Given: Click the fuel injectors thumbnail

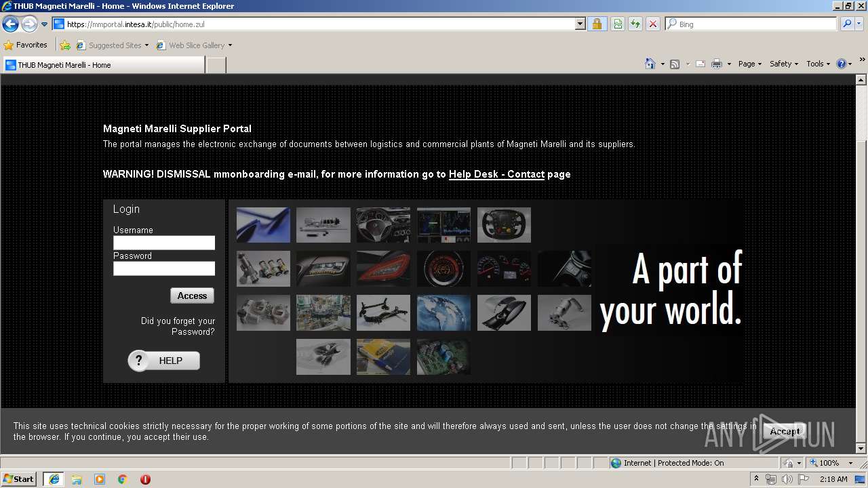Looking at the screenshot, I should (263, 269).
